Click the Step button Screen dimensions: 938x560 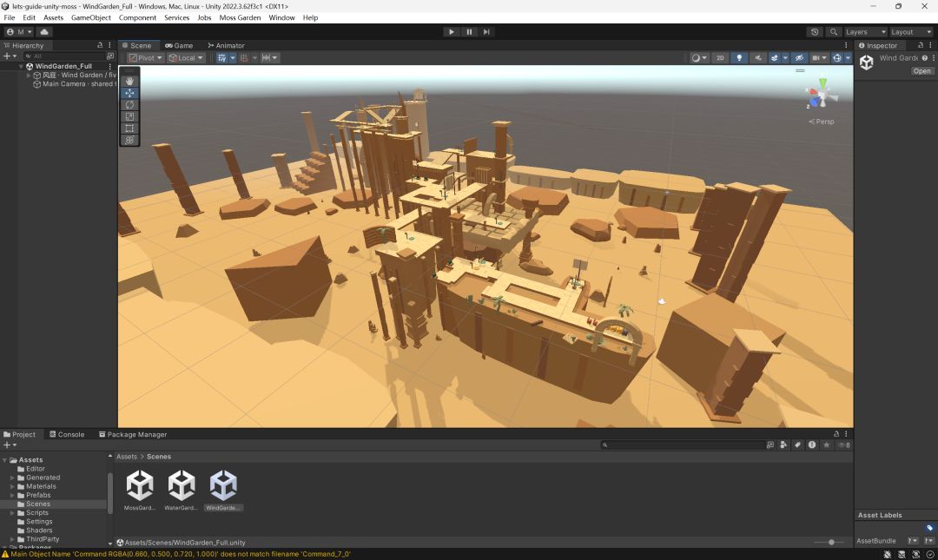point(486,32)
